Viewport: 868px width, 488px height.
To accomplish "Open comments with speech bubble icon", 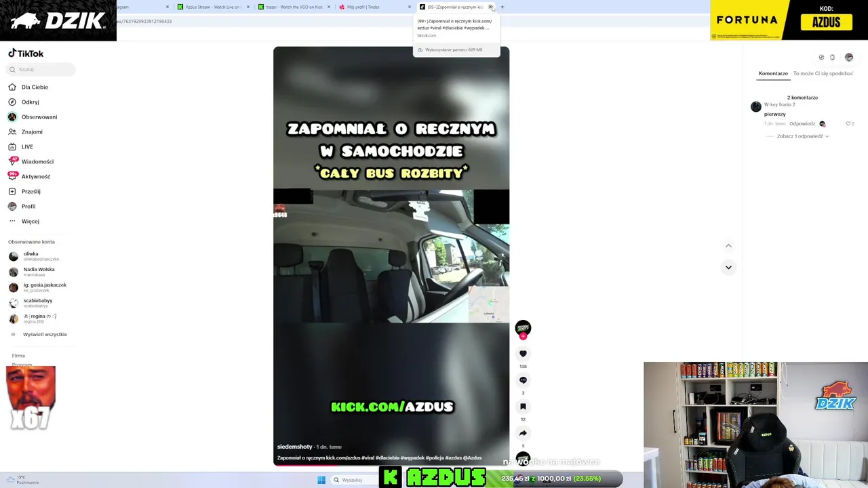I will 523,380.
